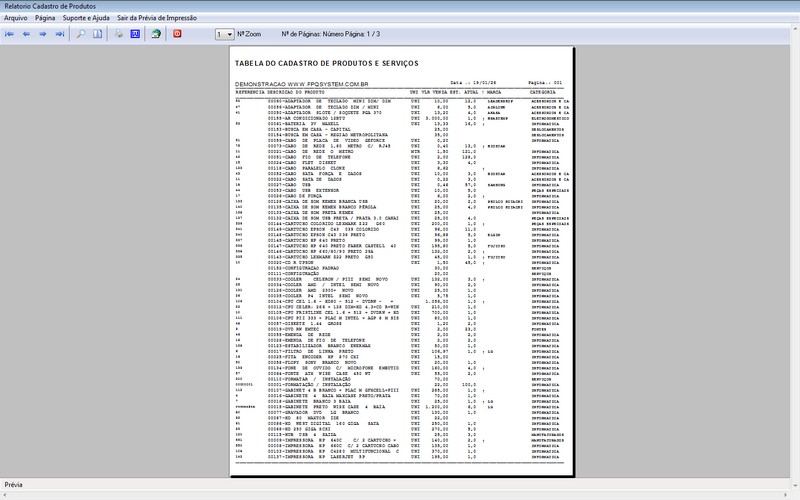Go to the first page of the report
The image size is (800, 500).
click(x=9, y=34)
